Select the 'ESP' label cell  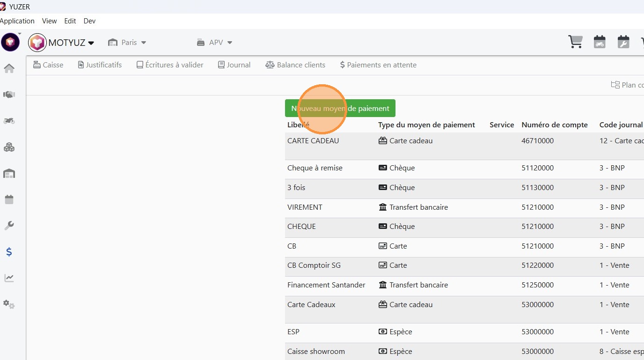(293, 332)
